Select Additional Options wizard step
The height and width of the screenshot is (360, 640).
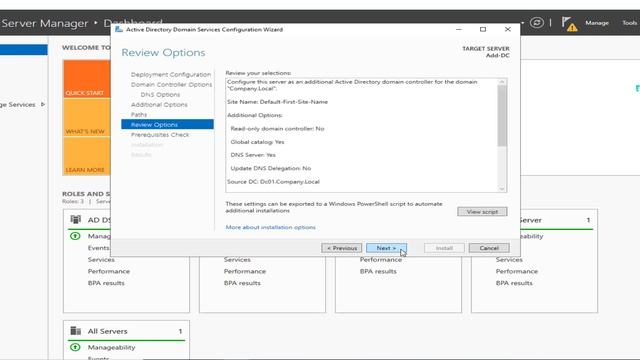click(159, 104)
